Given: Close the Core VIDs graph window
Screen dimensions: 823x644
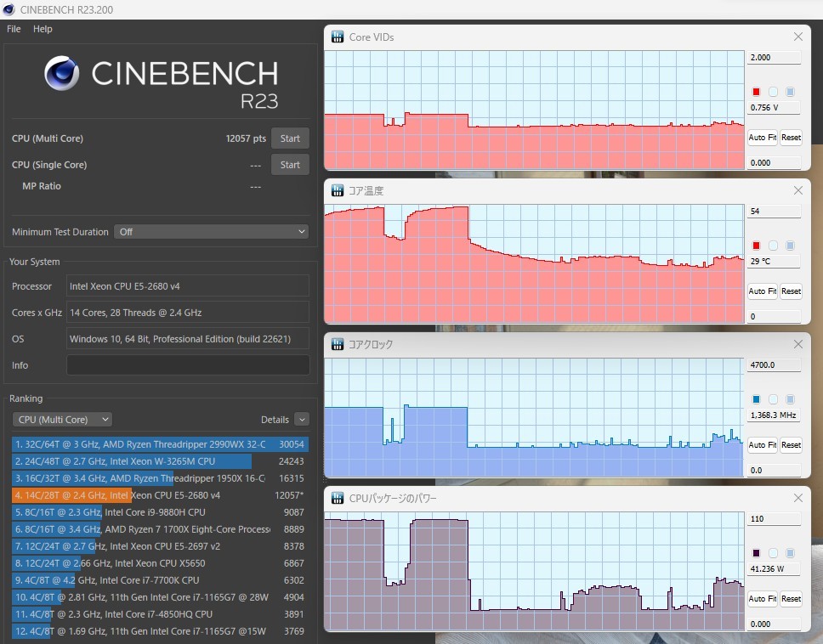Looking at the screenshot, I should tap(797, 37).
